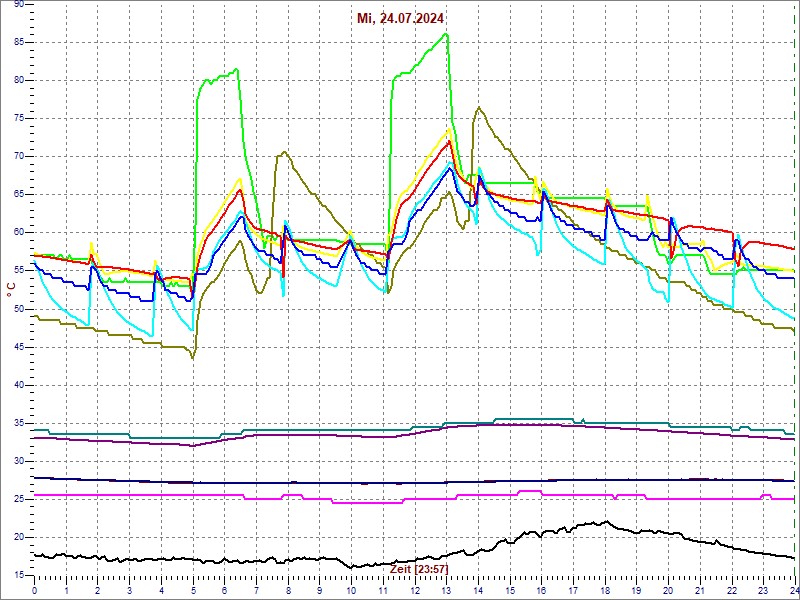Viewport: 800px width, 600px height.
Task: Pick the hour 0 label on the time axis
Action: [35, 589]
